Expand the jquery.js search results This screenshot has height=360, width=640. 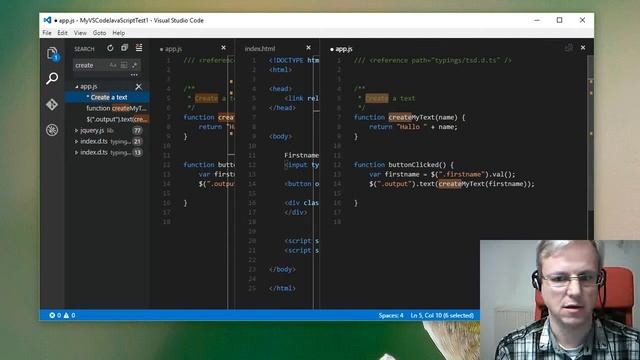77,131
